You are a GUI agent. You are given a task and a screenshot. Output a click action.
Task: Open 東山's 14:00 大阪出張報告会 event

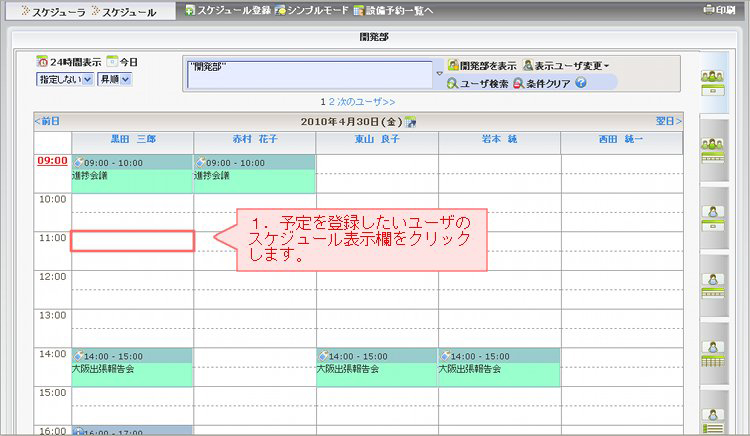(x=376, y=368)
